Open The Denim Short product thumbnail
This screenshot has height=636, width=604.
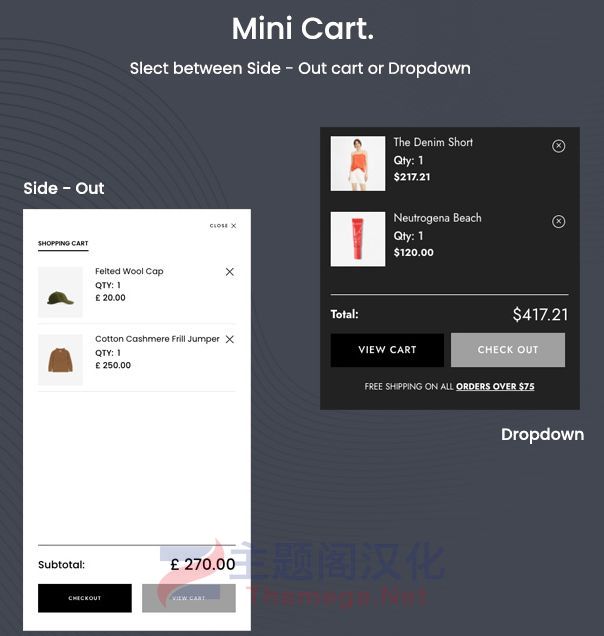pos(358,163)
